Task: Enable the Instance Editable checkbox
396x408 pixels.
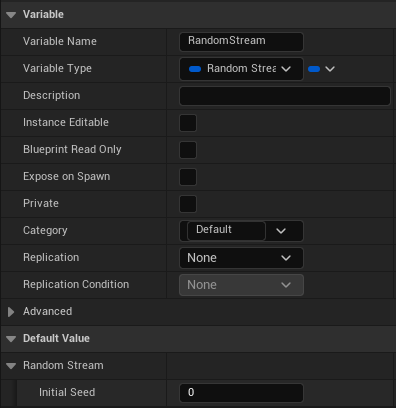Action: pos(188,123)
